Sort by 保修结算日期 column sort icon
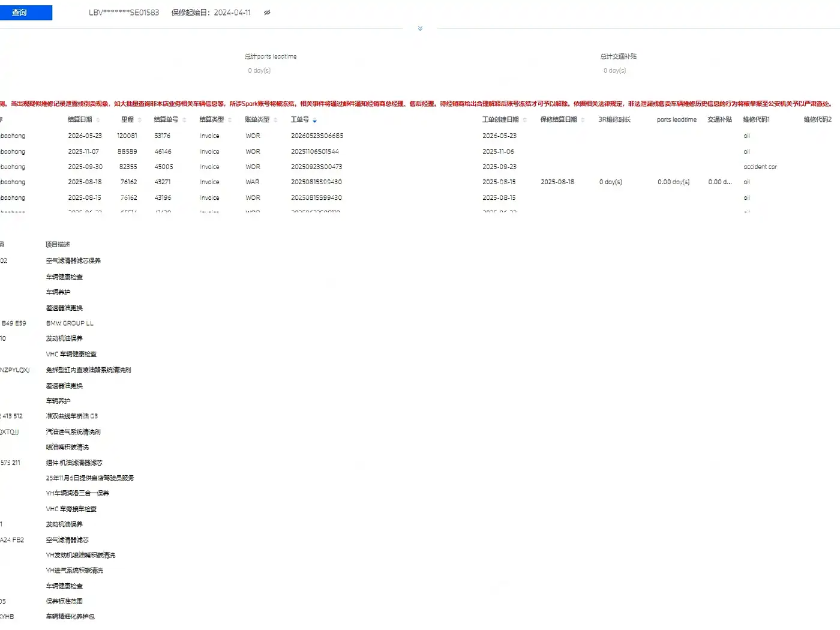This screenshot has width=840, height=630. 583,120
